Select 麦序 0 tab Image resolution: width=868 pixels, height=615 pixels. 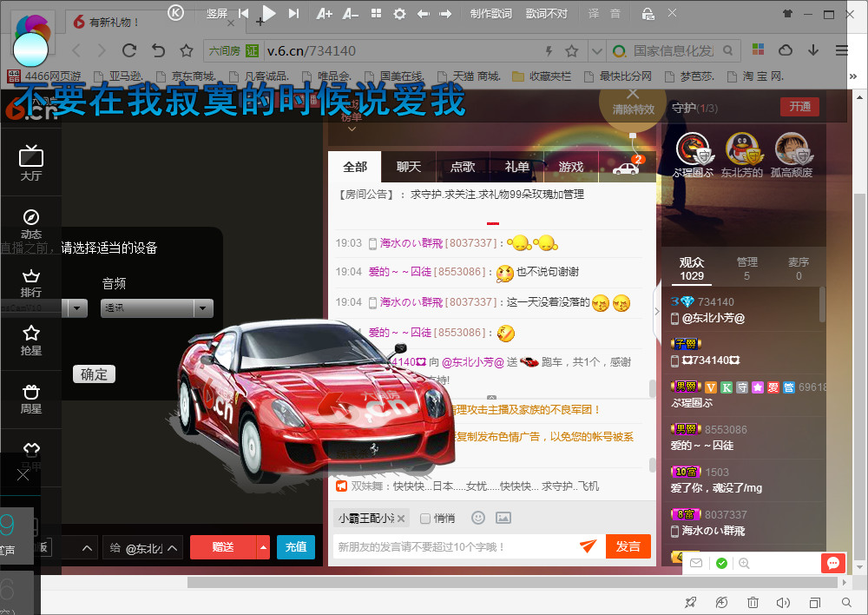click(799, 268)
